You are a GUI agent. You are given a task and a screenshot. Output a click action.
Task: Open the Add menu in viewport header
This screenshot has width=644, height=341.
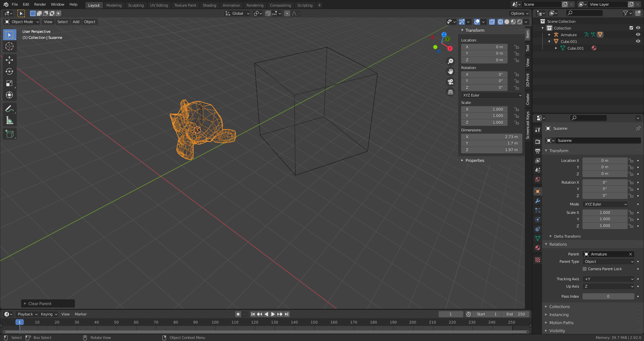tap(76, 22)
